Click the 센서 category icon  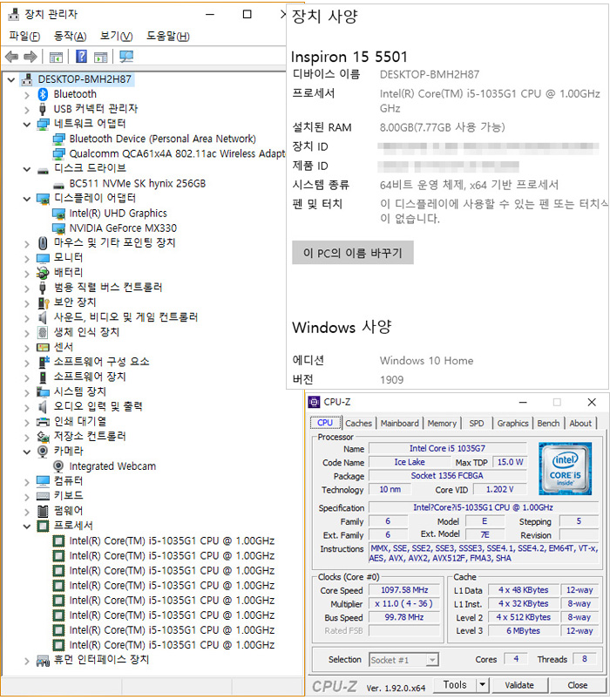43,347
